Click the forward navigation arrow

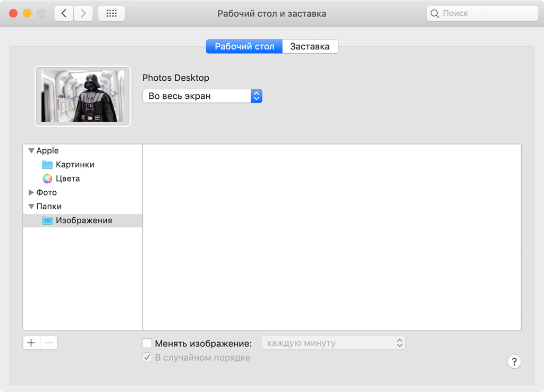pyautogui.click(x=83, y=13)
